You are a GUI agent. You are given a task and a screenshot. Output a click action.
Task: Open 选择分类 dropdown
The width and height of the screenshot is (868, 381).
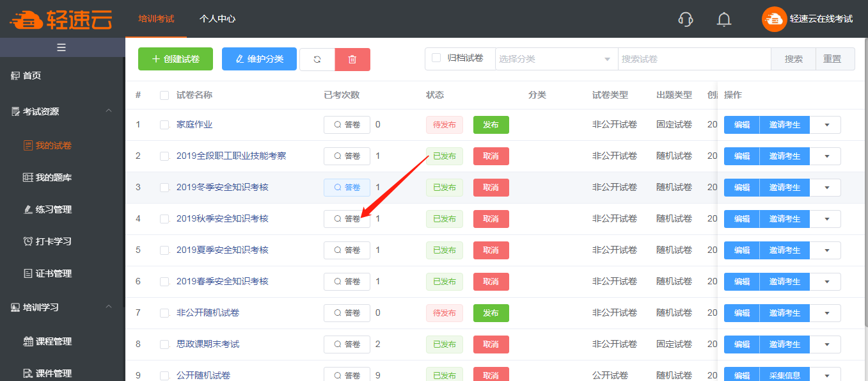tap(556, 59)
